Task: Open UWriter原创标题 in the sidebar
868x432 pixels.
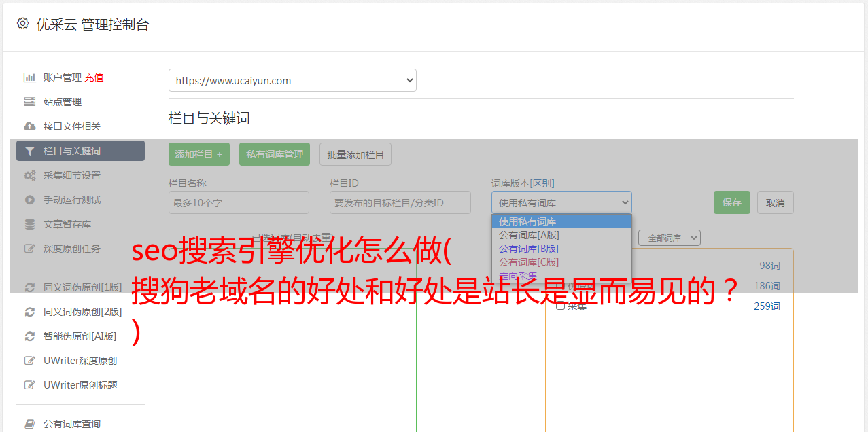Action: click(80, 385)
